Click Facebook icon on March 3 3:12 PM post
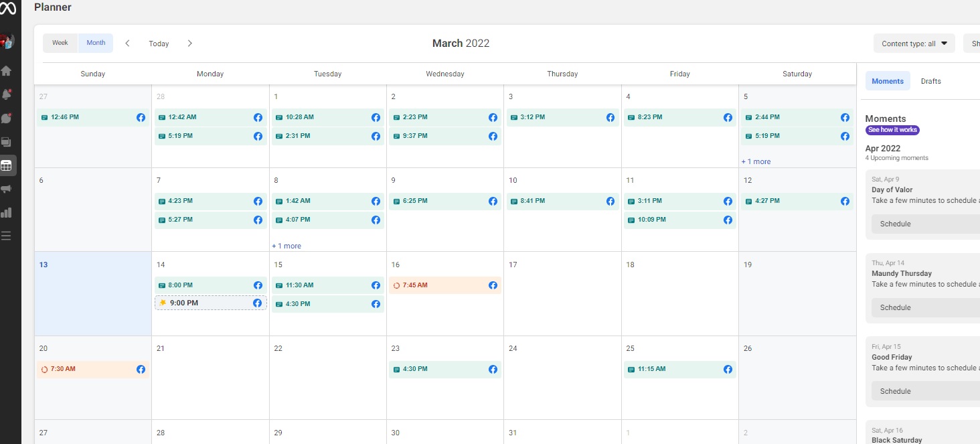This screenshot has width=980, height=444. 610,117
